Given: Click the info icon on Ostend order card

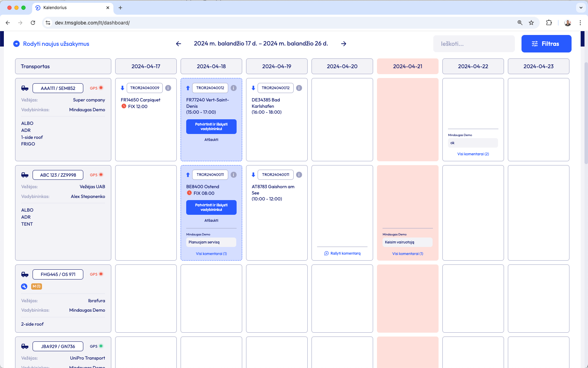Looking at the screenshot, I should coord(233,175).
